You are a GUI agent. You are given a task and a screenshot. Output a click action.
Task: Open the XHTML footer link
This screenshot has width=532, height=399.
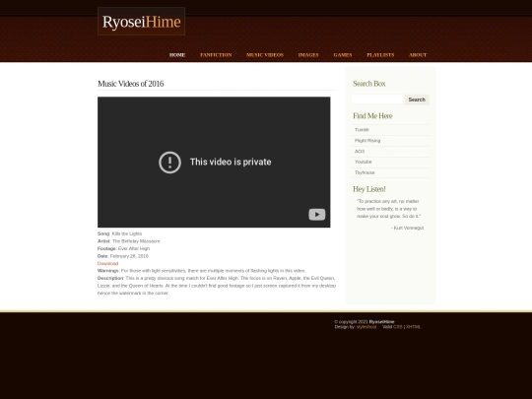coord(413,327)
